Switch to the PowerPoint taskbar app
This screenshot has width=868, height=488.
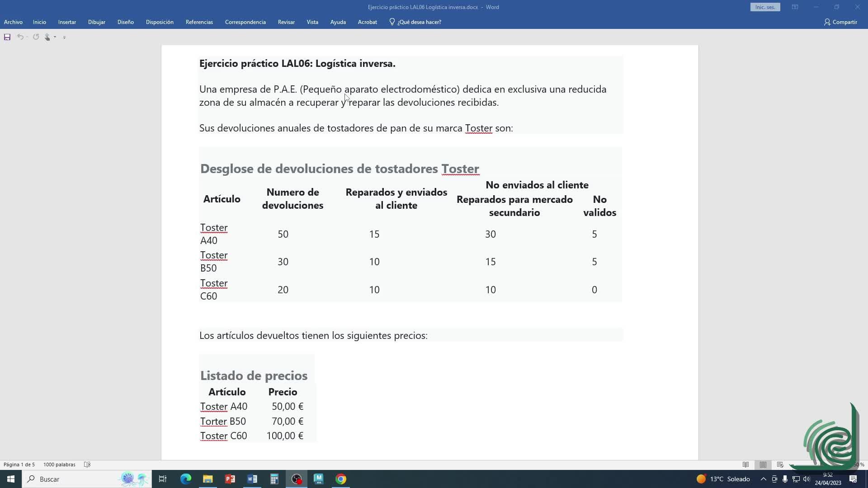pos(230,479)
